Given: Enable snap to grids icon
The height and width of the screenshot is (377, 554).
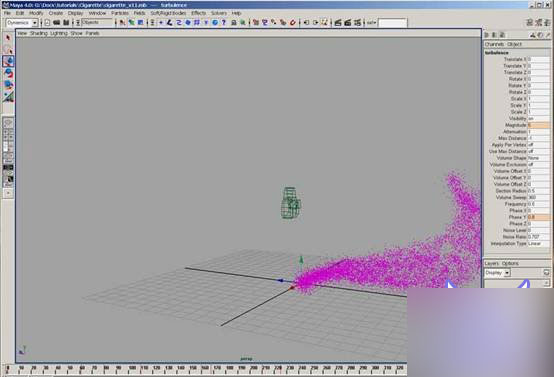Looking at the screenshot, I should click(255, 23).
